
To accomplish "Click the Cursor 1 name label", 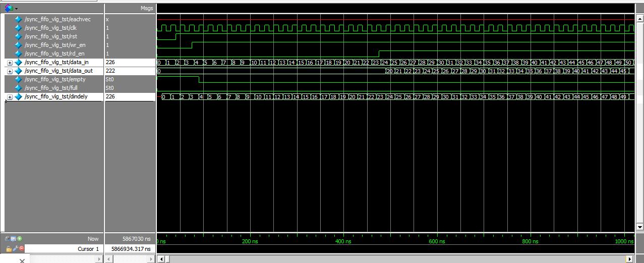I will tap(89, 249).
